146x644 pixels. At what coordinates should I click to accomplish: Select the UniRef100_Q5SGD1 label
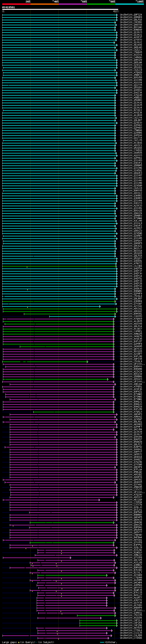pyautogui.click(x=131, y=67)
